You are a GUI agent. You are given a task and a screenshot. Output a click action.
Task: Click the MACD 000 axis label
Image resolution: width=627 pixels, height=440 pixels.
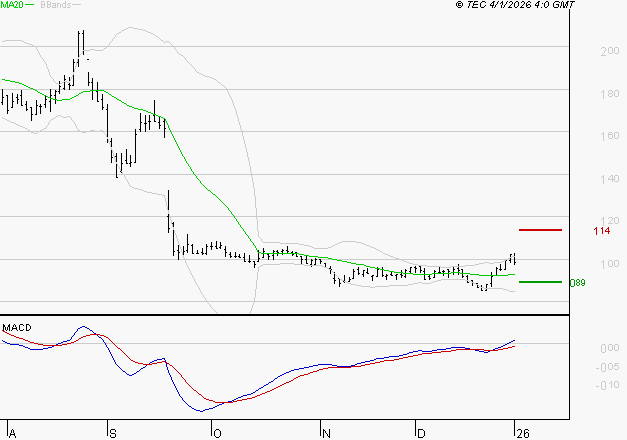point(610,348)
